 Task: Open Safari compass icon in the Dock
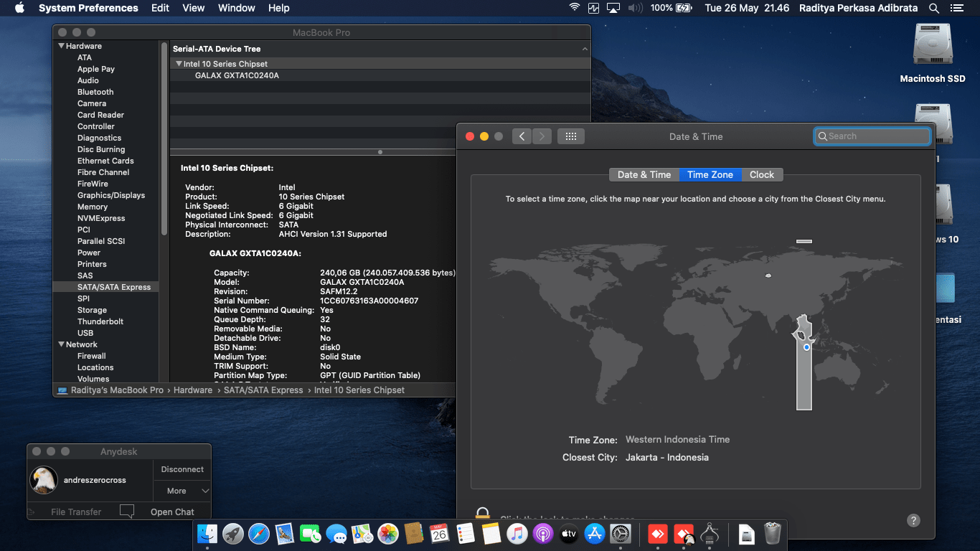tap(259, 534)
